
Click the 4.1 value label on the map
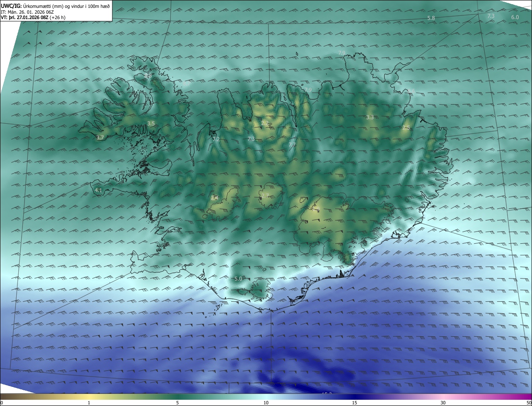pyautogui.click(x=98, y=190)
